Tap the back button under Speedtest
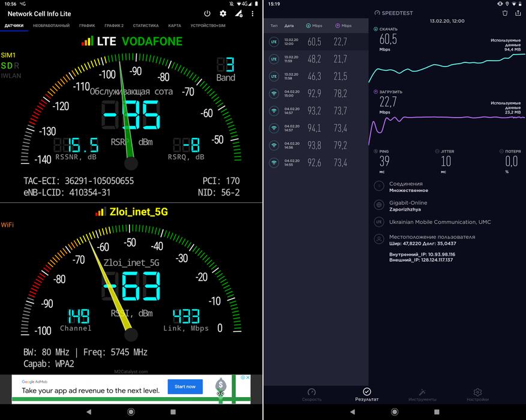The image size is (526, 420). click(352, 412)
